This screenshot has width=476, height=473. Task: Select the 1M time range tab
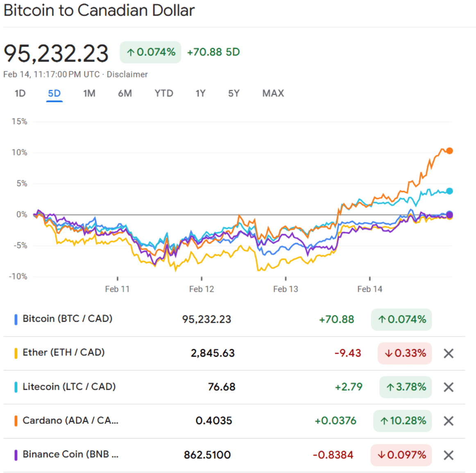coord(89,93)
